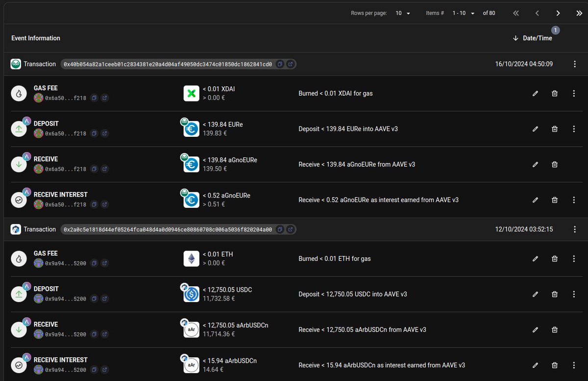
Task: Click the USDC asset icon
Action: click(191, 294)
